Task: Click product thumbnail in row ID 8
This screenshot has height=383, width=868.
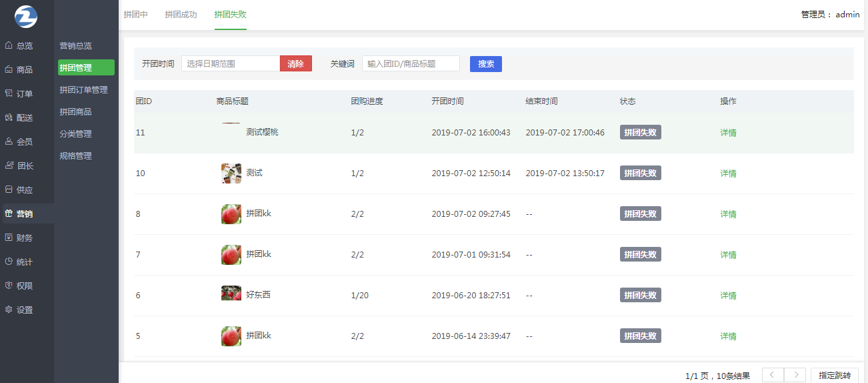Action: coord(231,214)
